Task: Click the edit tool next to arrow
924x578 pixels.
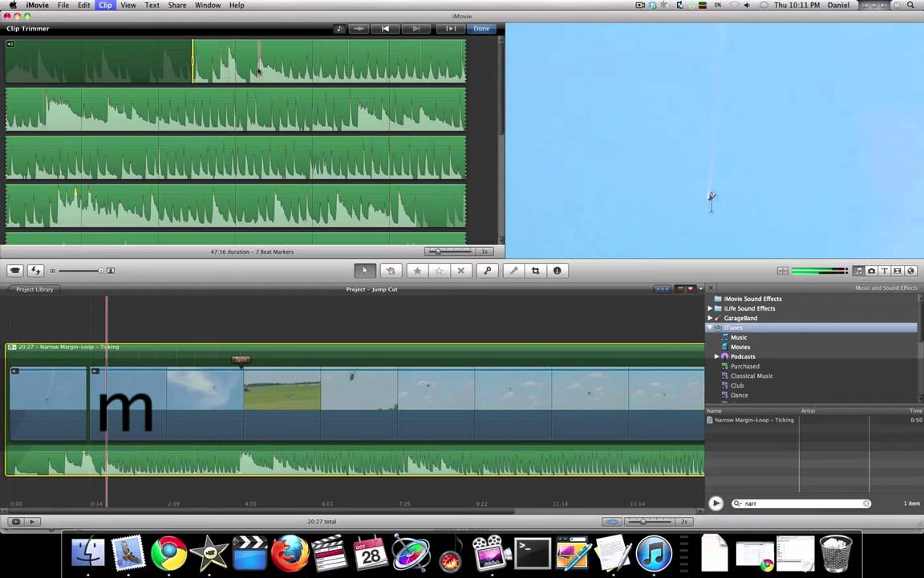Action: coord(390,271)
